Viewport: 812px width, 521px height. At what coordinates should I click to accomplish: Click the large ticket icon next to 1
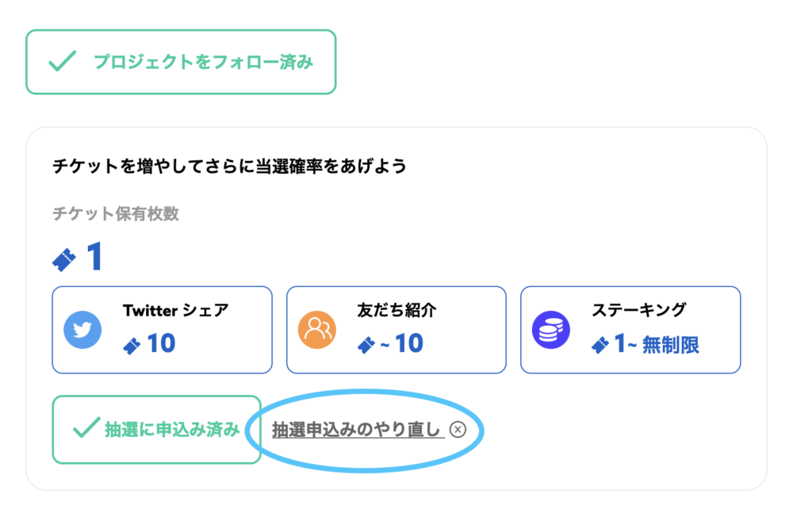pyautogui.click(x=64, y=259)
